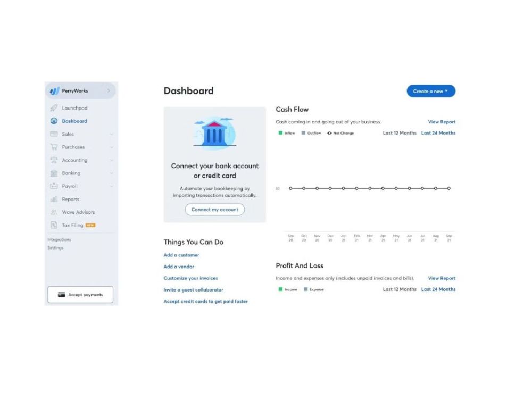Click the Accounting scales icon
The width and height of the screenshot is (532, 399).
54,160
